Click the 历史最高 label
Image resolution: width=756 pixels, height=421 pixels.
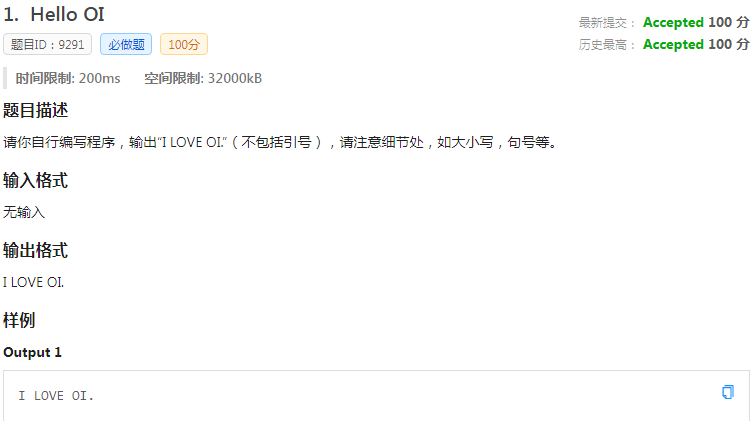603,45
